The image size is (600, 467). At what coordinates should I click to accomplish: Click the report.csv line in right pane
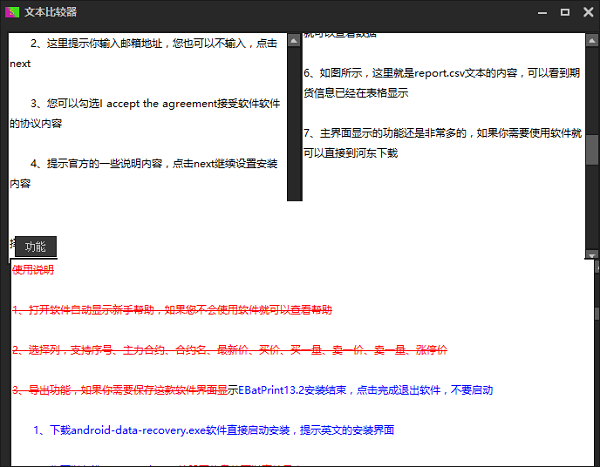coord(440,73)
